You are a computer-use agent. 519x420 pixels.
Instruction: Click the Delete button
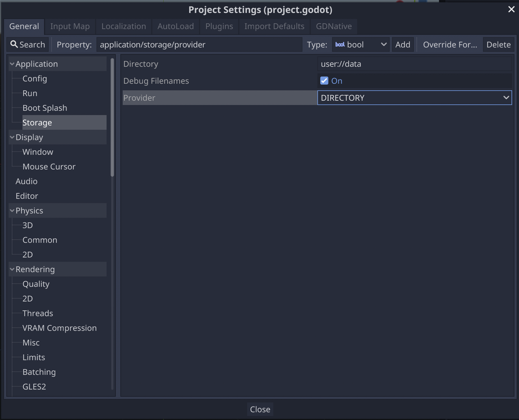499,45
